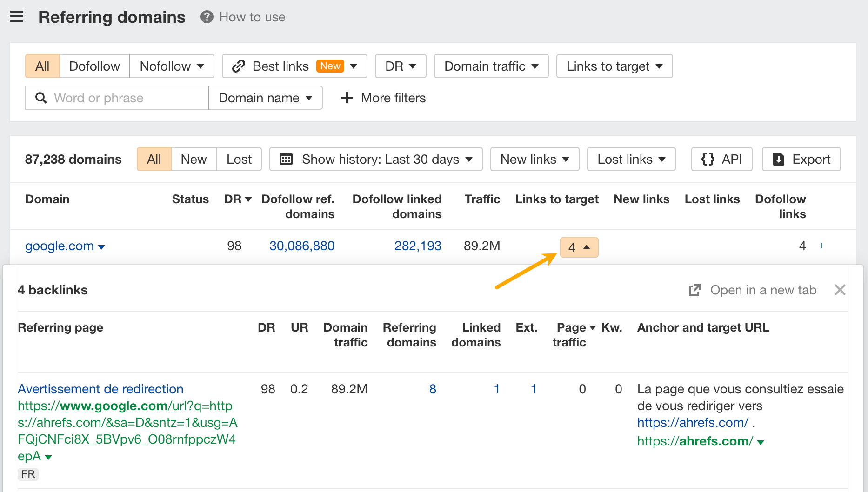Open the Avertissement de redirection referring page
868x492 pixels.
100,389
